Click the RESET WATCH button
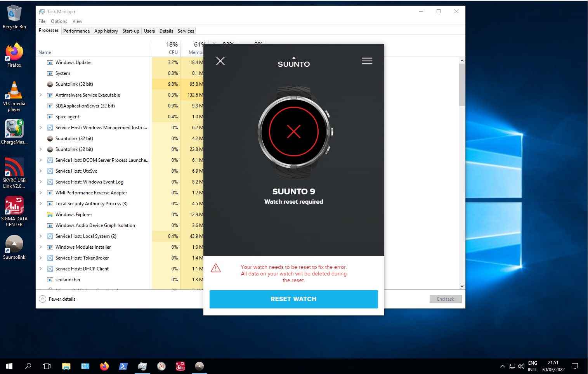The height and width of the screenshot is (374, 588). coord(294,299)
